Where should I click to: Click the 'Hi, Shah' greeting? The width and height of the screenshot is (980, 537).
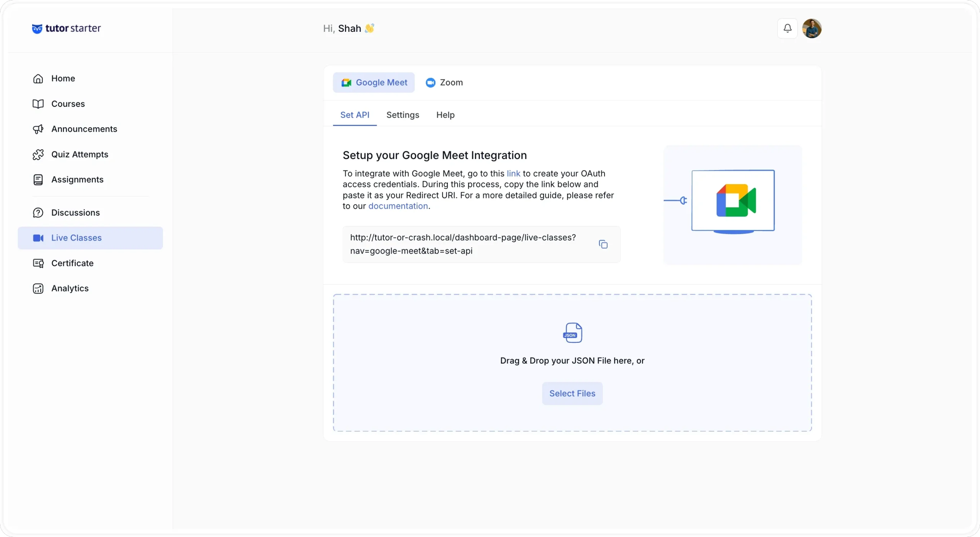pyautogui.click(x=348, y=28)
